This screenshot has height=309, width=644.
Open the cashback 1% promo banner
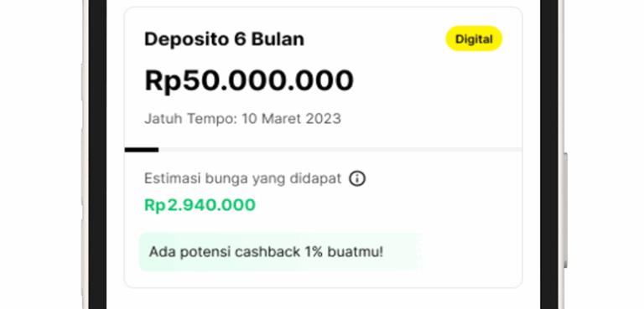[x=282, y=252]
